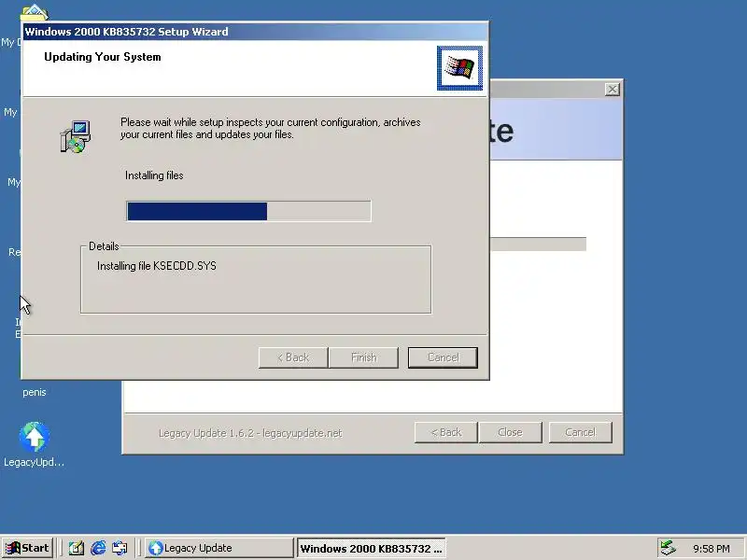Image resolution: width=747 pixels, height=560 pixels.
Task: Click the 9:58 PM system clock
Action: [x=712, y=549]
